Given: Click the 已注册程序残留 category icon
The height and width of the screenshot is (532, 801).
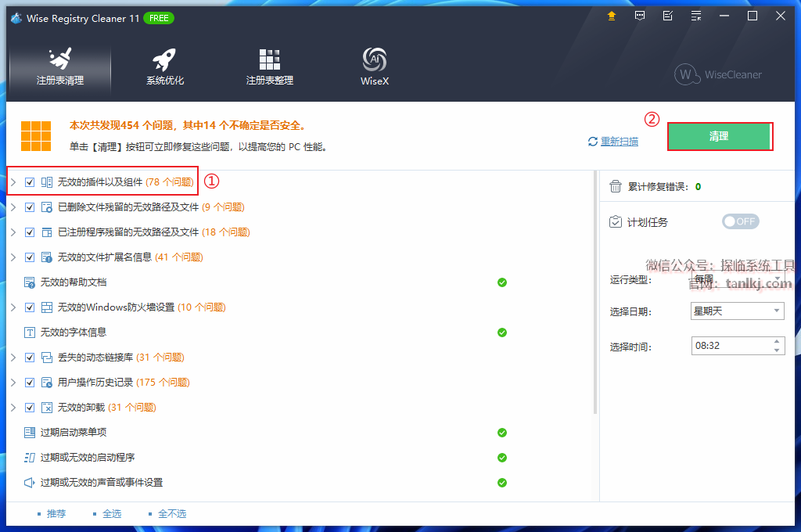Looking at the screenshot, I should point(46,232).
